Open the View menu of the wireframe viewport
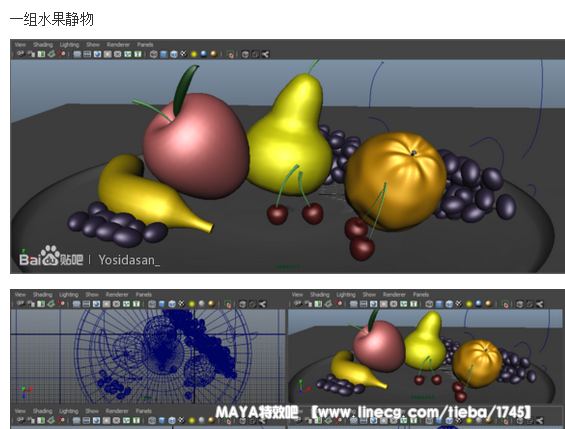The width and height of the screenshot is (565, 429). pos(20,295)
